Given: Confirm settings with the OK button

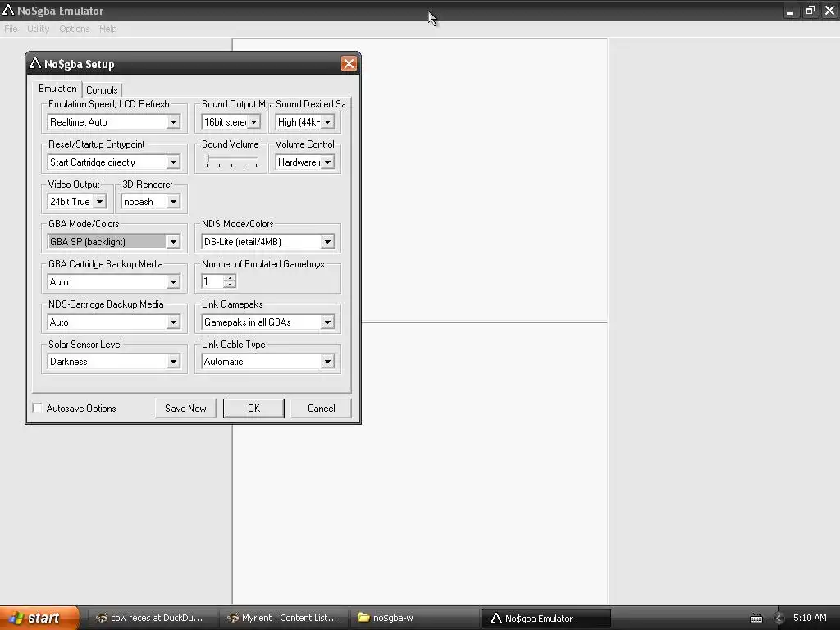Looking at the screenshot, I should pos(254,409).
